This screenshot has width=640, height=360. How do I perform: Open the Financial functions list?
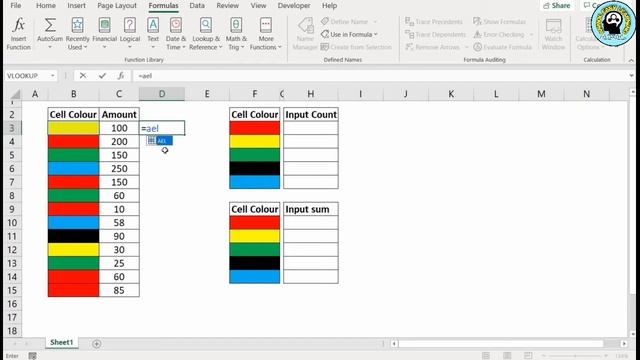(104, 34)
